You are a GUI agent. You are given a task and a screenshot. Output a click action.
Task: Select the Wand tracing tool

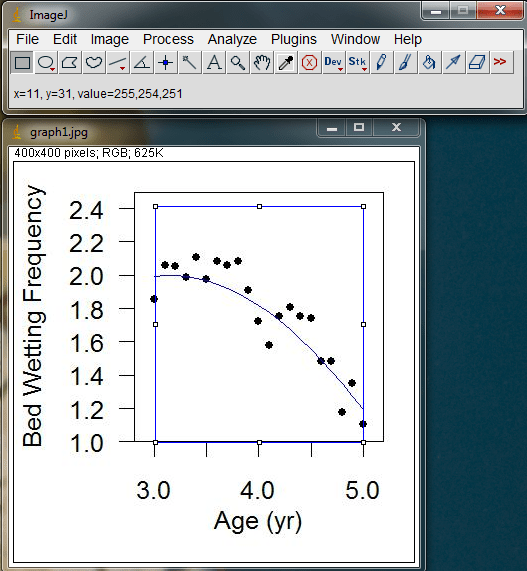[190, 63]
